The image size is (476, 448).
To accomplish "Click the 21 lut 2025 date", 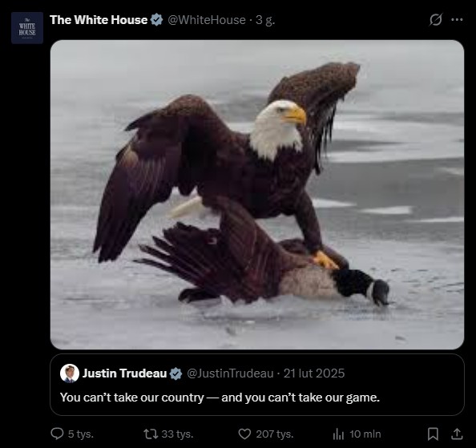I will [x=314, y=373].
